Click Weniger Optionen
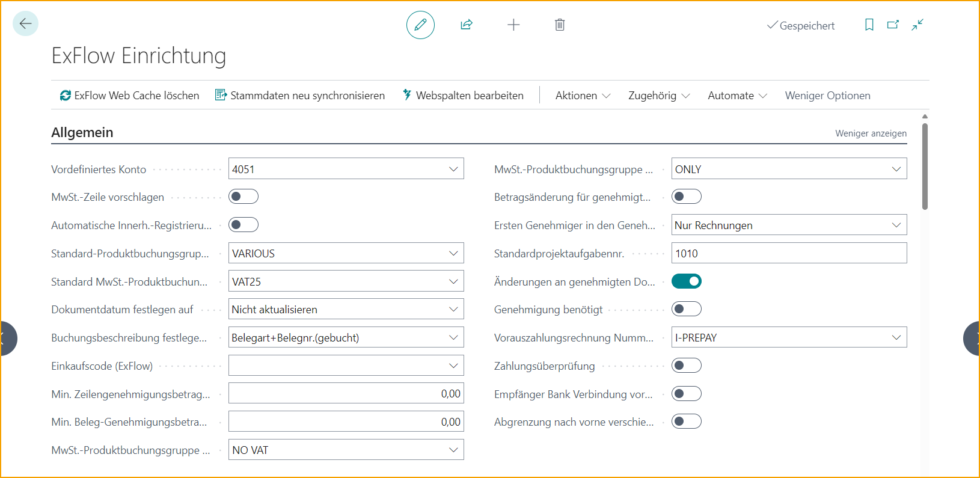 827,96
